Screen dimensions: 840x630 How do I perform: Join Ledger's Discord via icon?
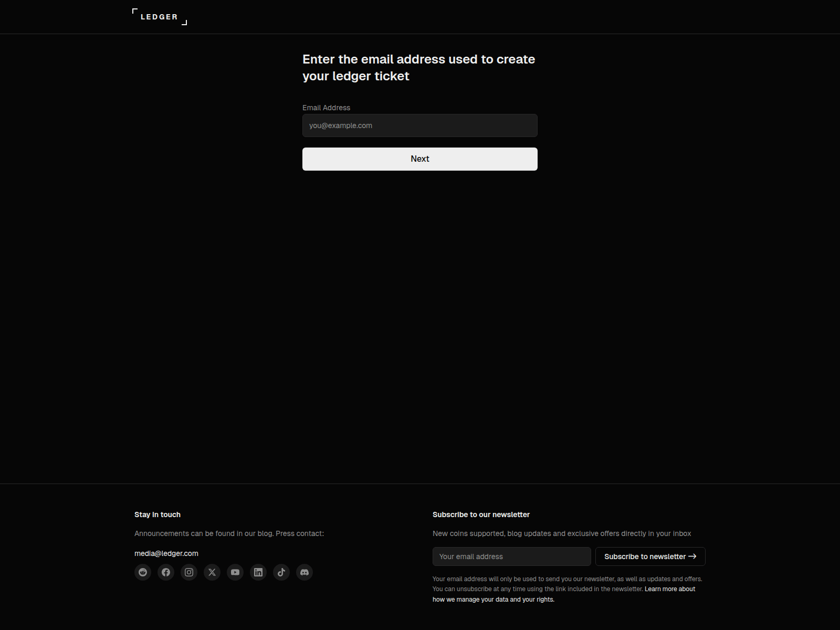[304, 572]
